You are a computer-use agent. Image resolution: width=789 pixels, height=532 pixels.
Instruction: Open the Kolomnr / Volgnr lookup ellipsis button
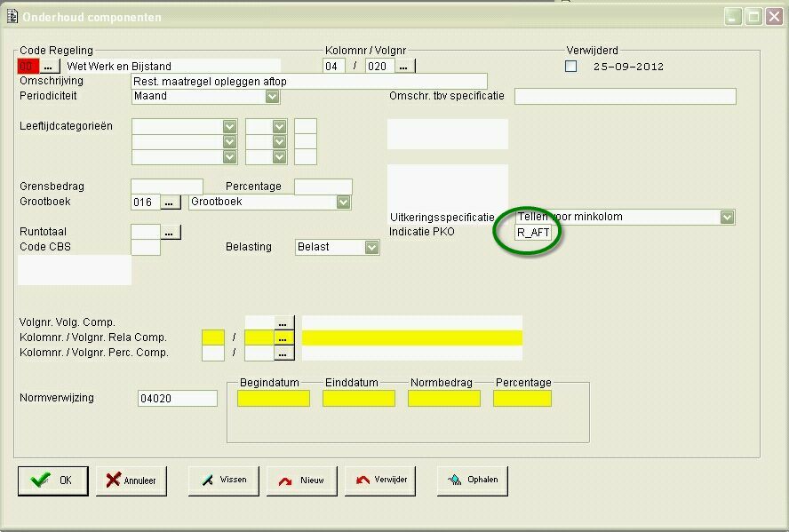[404, 67]
